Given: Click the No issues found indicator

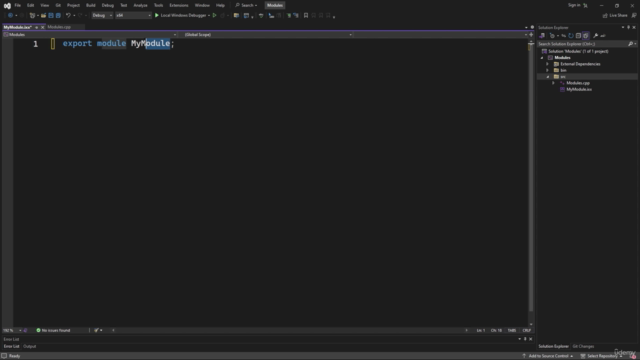Looking at the screenshot, I should point(53,330).
